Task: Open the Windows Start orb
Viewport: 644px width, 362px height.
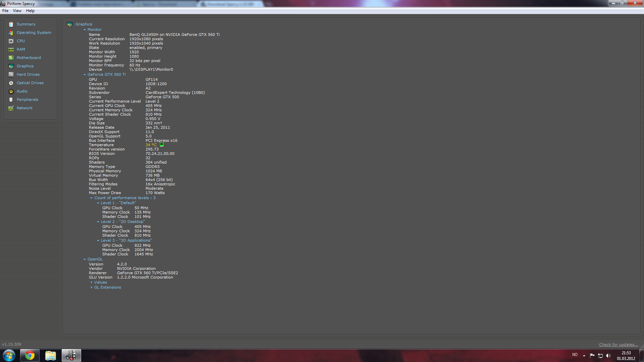Action: click(9, 355)
